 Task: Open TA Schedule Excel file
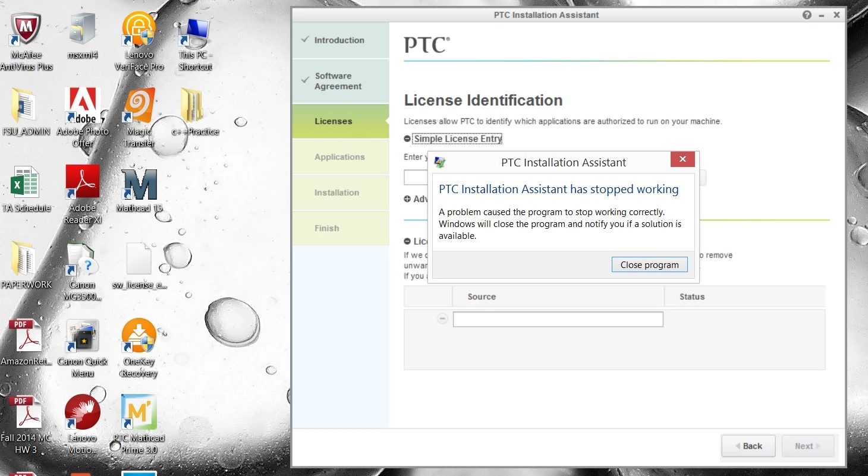25,182
